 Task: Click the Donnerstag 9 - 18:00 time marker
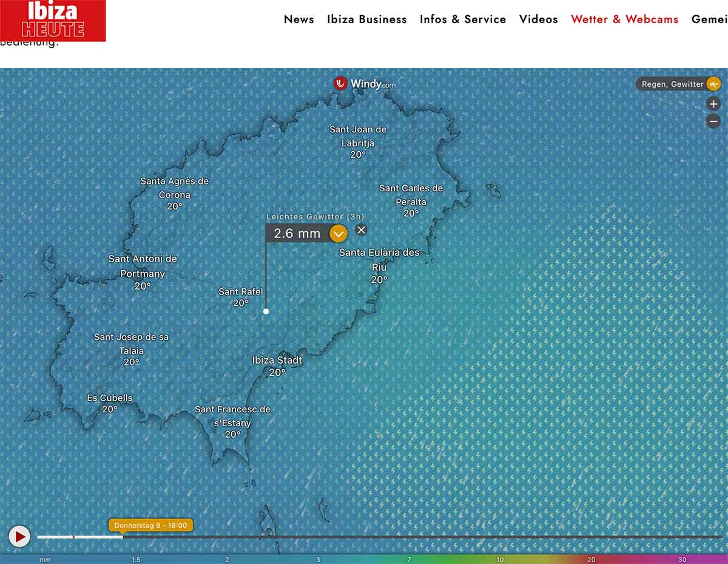150,525
